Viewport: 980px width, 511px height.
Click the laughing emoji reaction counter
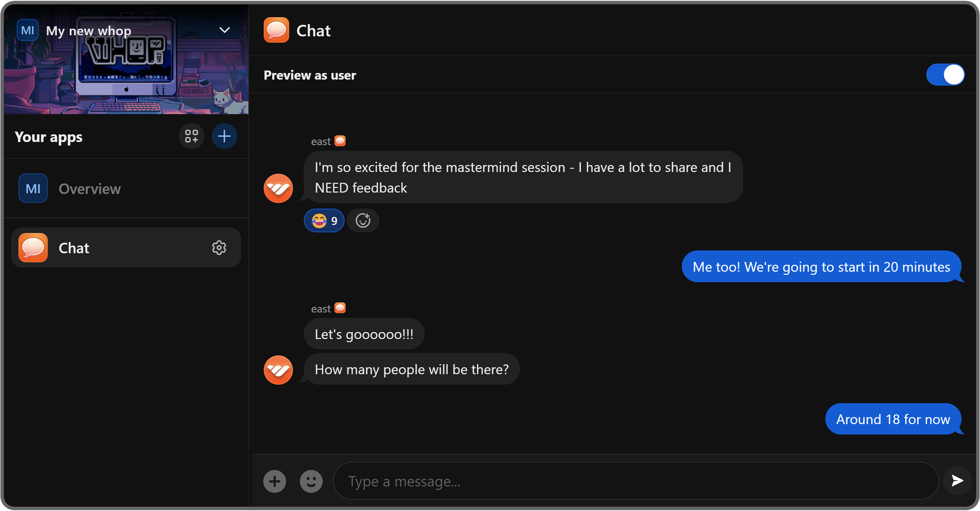click(x=324, y=220)
